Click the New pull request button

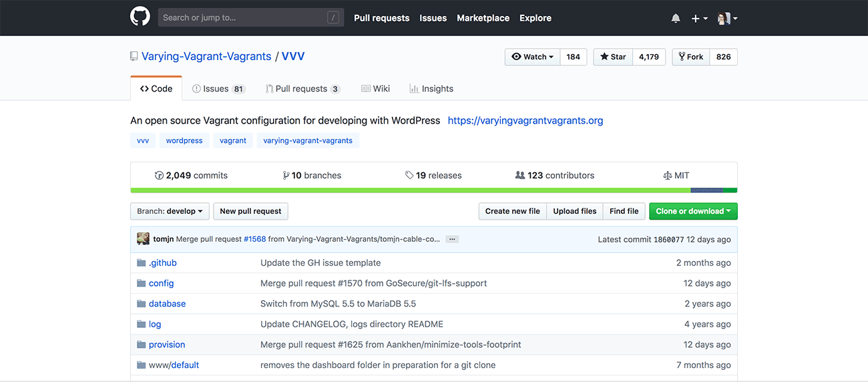click(250, 211)
